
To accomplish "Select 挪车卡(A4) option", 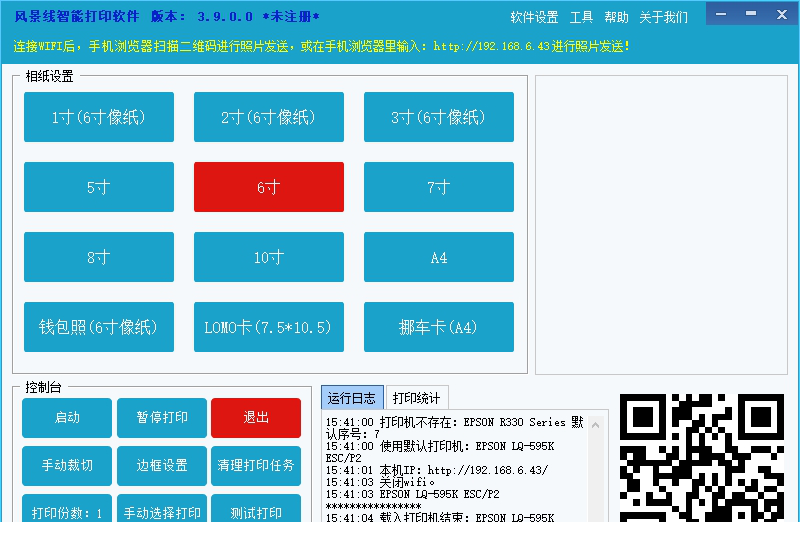I will click(x=438, y=327).
